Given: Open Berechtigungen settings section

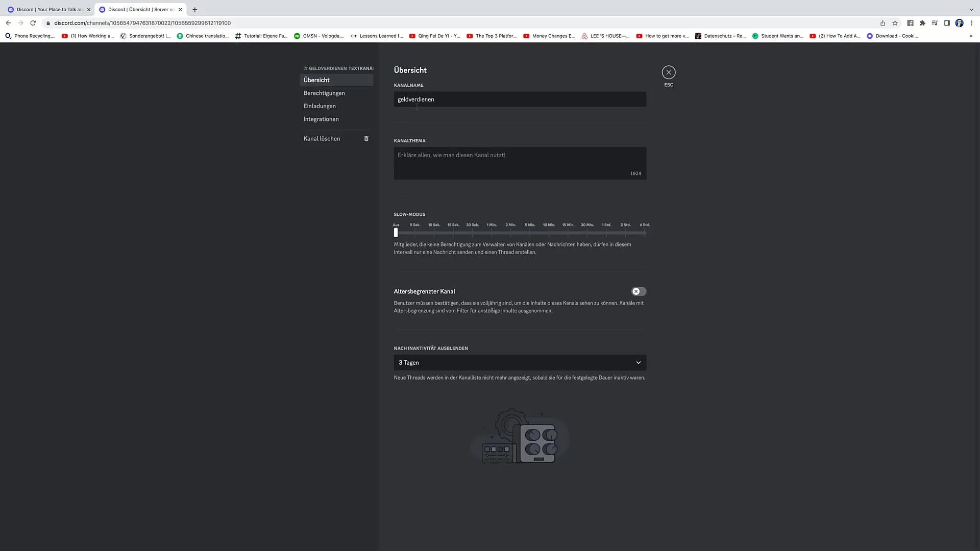Looking at the screenshot, I should click(324, 93).
